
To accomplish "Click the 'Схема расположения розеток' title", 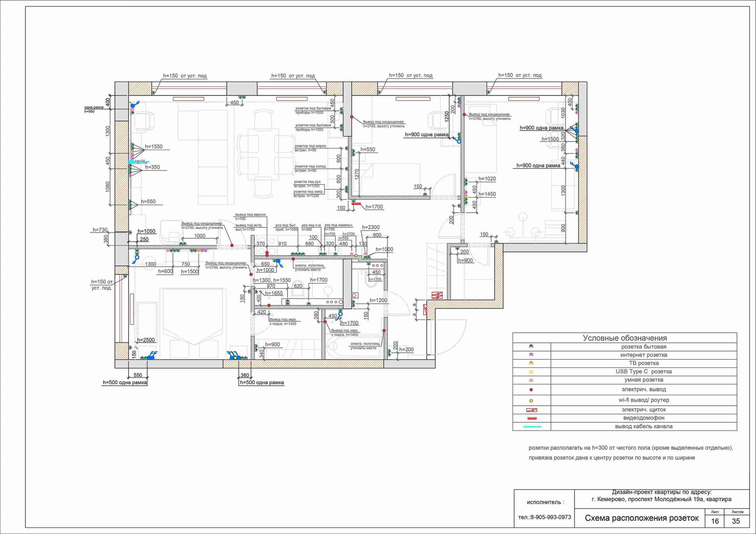I will (642, 518).
